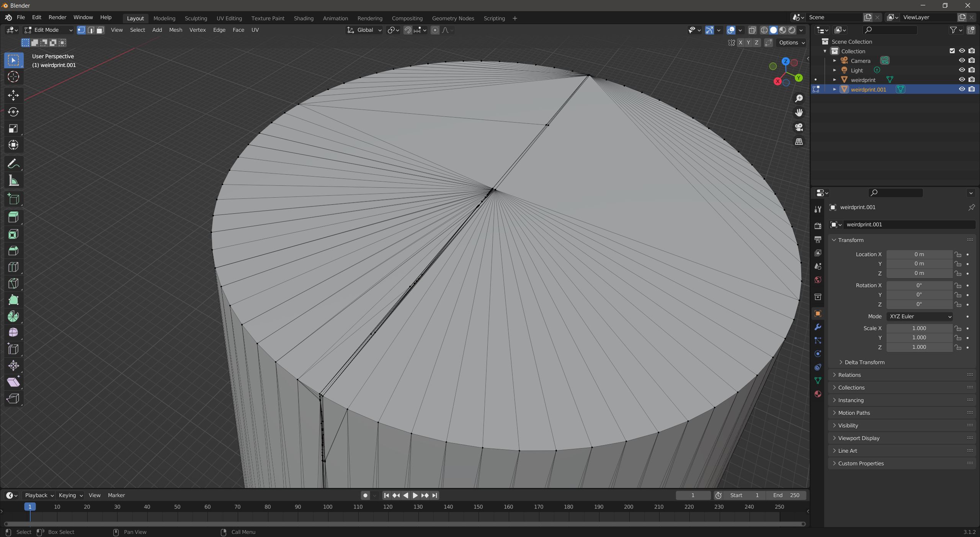This screenshot has width=980, height=537.
Task: Select the Bevel tool
Action: (x=13, y=250)
